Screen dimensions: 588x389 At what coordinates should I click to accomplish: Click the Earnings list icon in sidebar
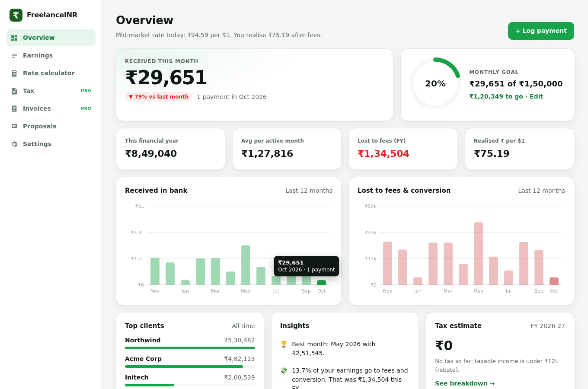pos(14,56)
